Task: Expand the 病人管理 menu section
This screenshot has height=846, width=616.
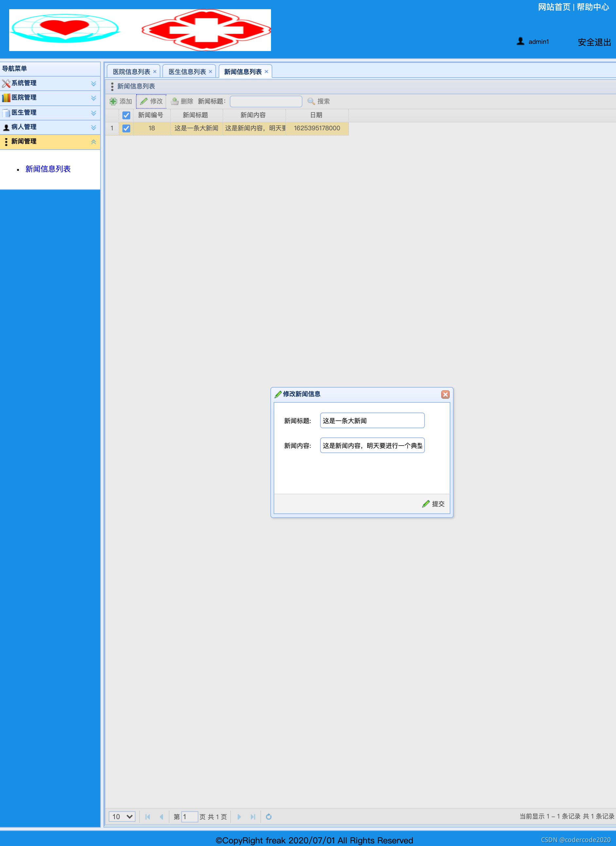Action: pyautogui.click(x=94, y=128)
